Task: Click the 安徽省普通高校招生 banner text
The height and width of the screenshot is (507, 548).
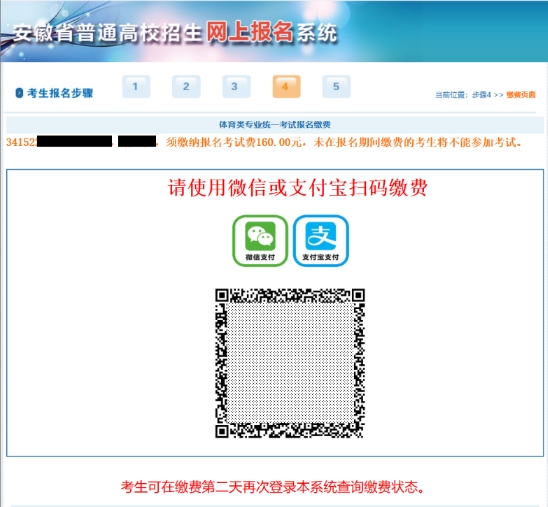Action: click(x=107, y=33)
